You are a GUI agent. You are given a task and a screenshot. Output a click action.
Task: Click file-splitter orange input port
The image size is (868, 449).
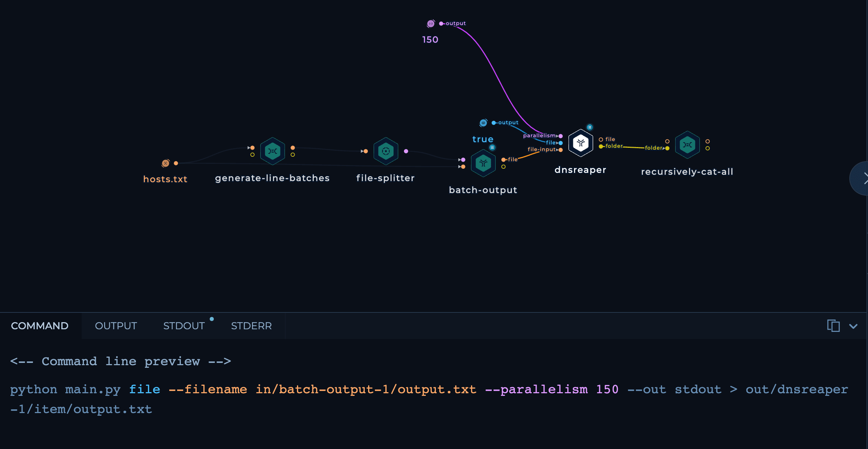click(x=366, y=151)
